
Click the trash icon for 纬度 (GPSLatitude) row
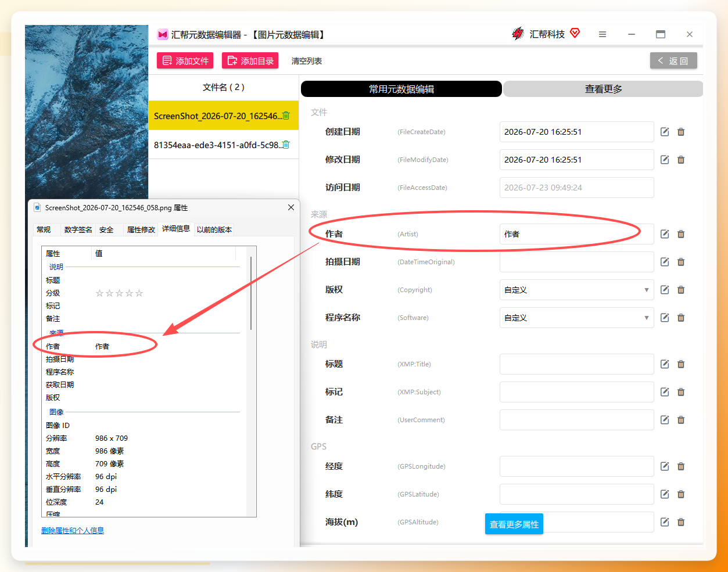681,494
